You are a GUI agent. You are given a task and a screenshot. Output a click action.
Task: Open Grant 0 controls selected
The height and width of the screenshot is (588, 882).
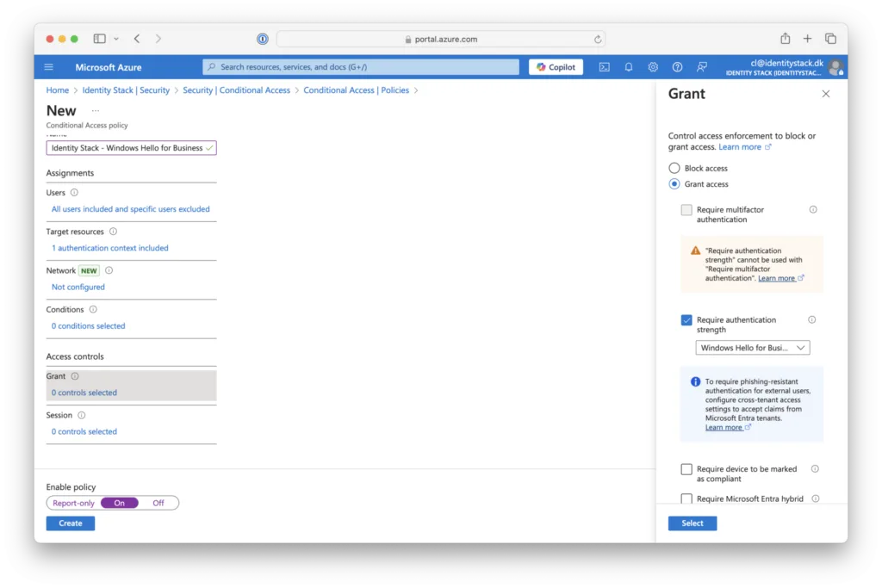(84, 393)
